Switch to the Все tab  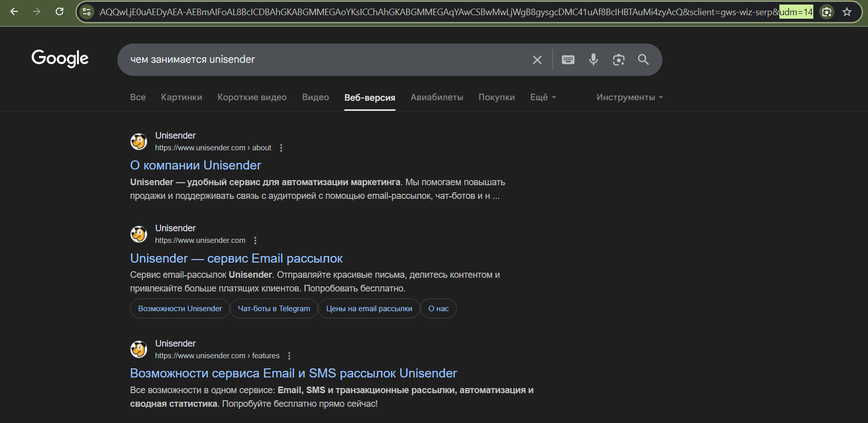pos(138,97)
